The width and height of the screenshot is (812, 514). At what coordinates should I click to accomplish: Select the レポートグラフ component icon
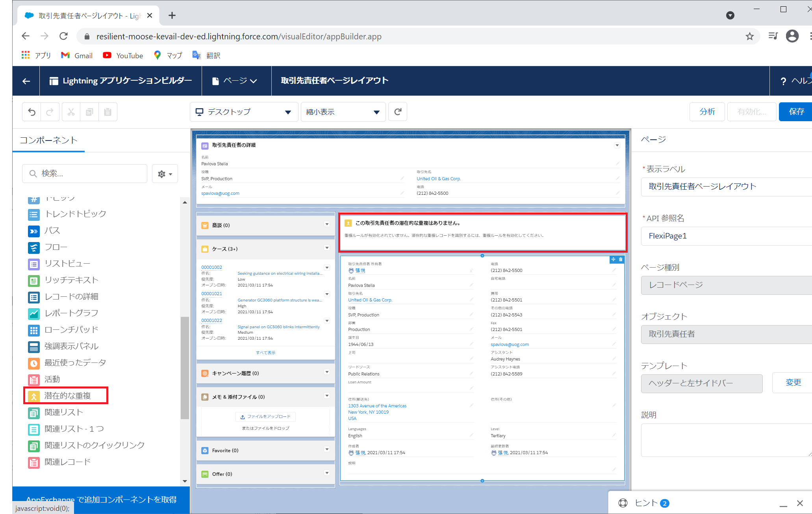coord(34,313)
